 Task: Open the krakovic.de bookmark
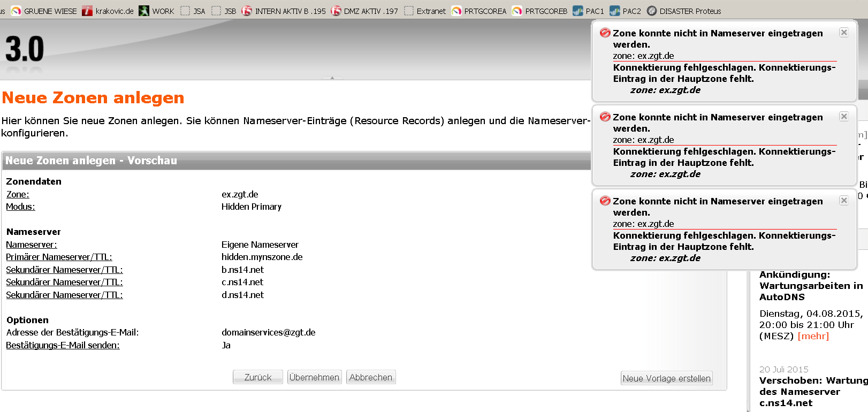(108, 11)
